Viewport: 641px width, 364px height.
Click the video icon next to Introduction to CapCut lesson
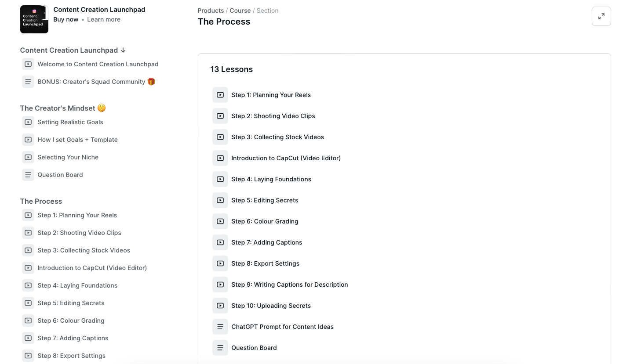(x=220, y=158)
